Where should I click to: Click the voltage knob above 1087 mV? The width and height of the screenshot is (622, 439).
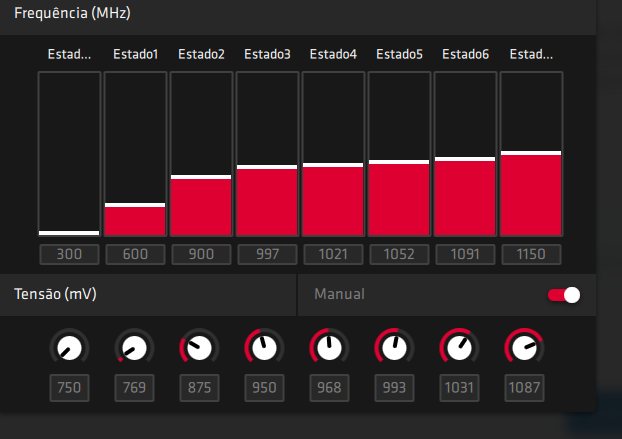tap(524, 348)
